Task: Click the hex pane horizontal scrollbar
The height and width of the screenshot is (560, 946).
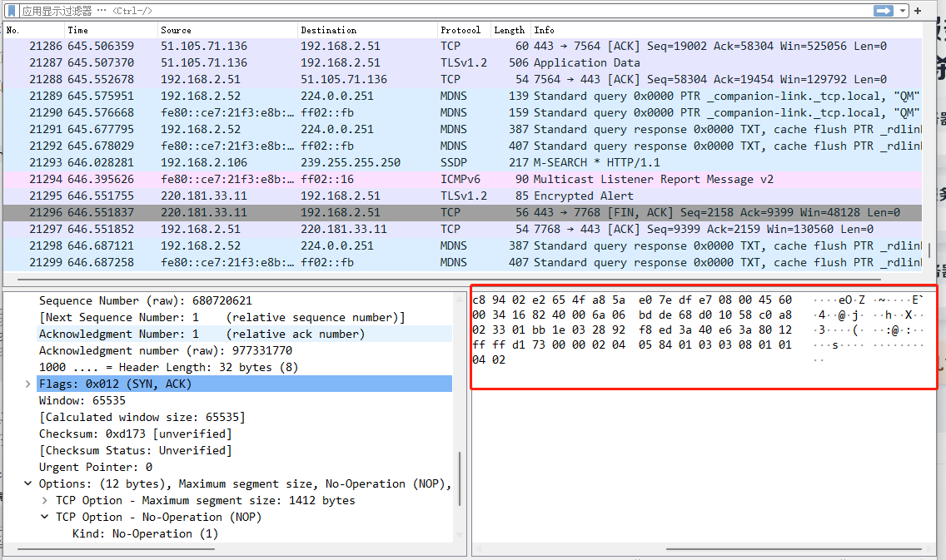Action: tap(794, 549)
